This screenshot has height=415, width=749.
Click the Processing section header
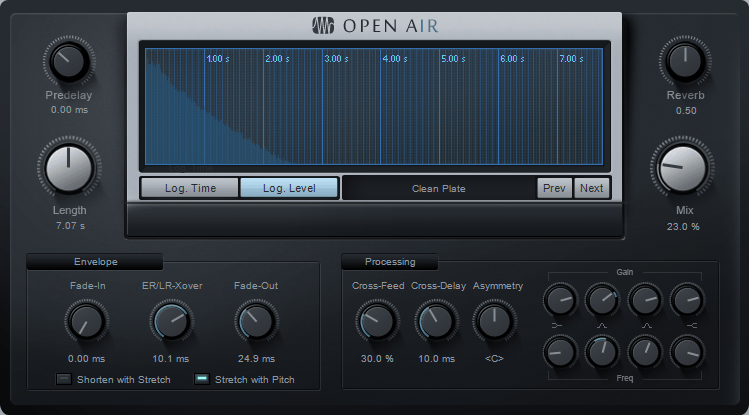tap(390, 262)
